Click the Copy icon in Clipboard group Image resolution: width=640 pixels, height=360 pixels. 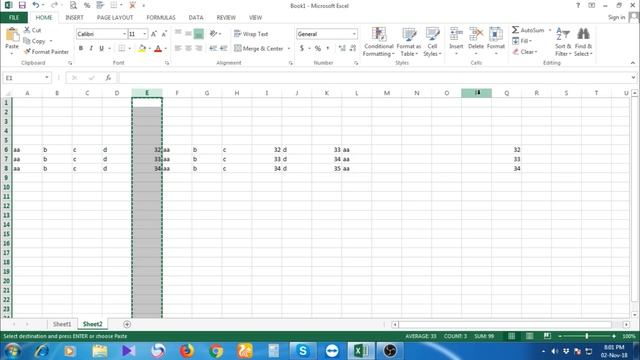click(27, 41)
